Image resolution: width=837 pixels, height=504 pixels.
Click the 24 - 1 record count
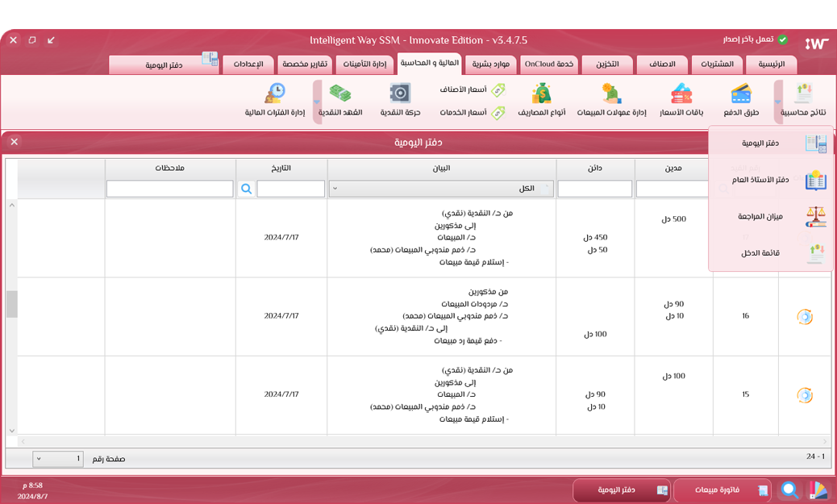[816, 456]
